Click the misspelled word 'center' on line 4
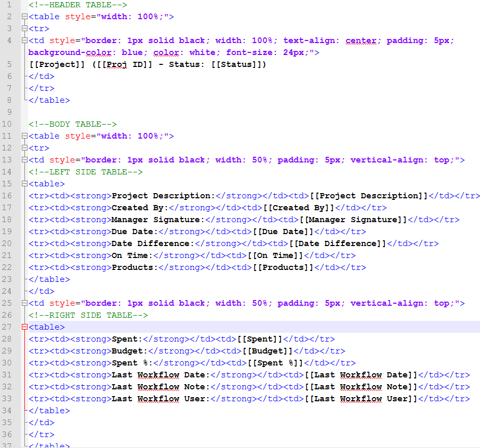 (361, 40)
